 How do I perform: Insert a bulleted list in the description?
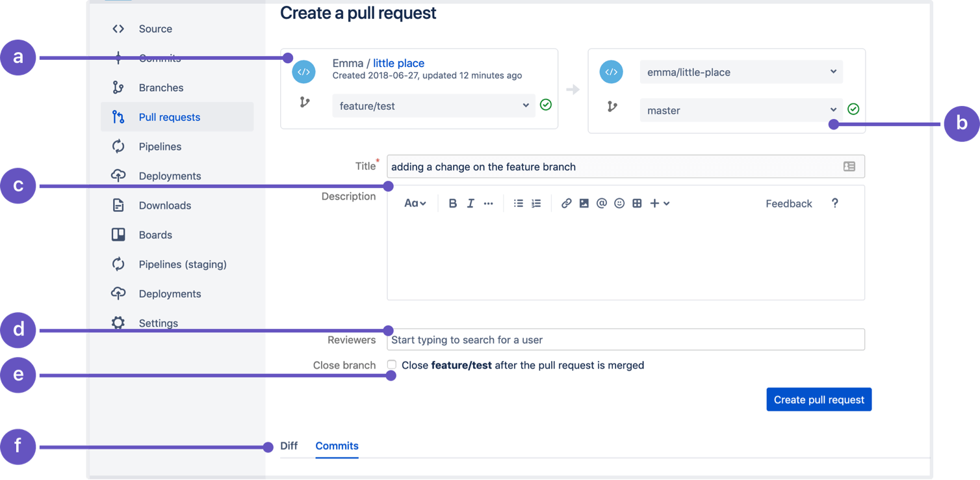point(518,203)
